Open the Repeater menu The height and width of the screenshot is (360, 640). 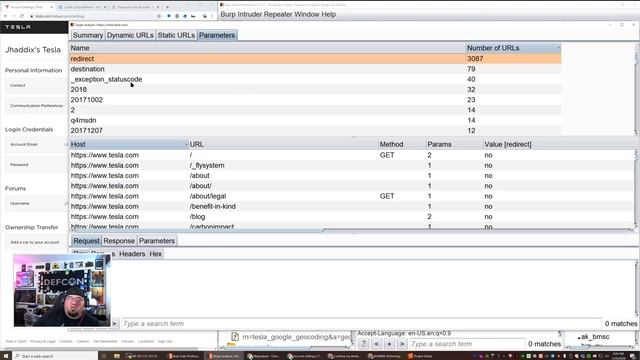(278, 14)
